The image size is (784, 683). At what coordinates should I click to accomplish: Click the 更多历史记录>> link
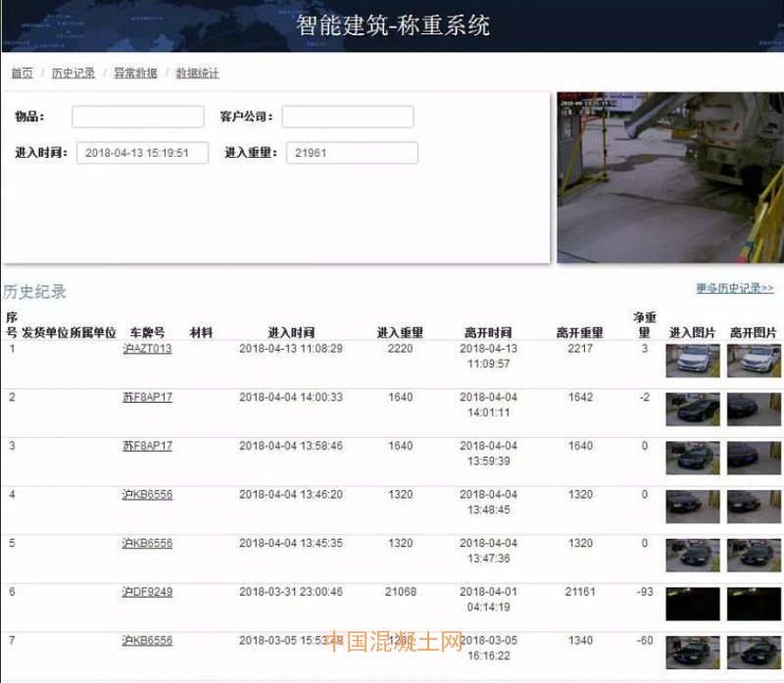coord(734,289)
